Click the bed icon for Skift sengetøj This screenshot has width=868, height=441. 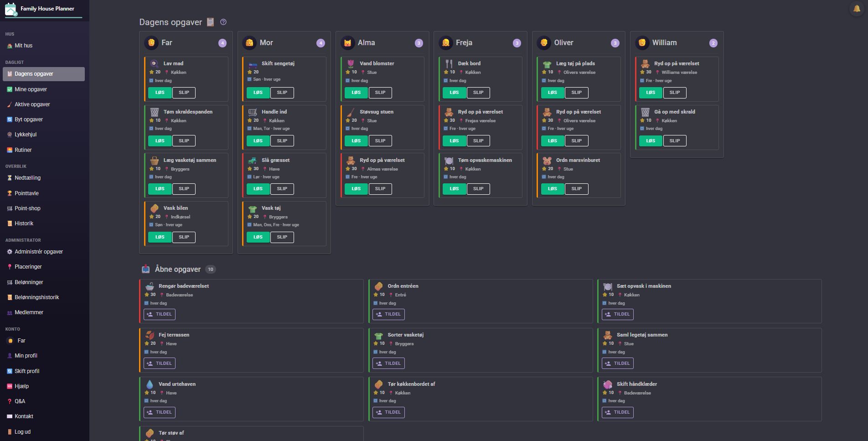point(253,64)
